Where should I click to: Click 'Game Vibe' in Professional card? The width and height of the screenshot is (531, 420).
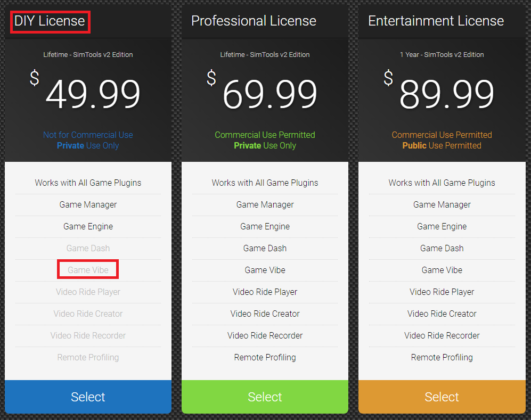point(265,270)
